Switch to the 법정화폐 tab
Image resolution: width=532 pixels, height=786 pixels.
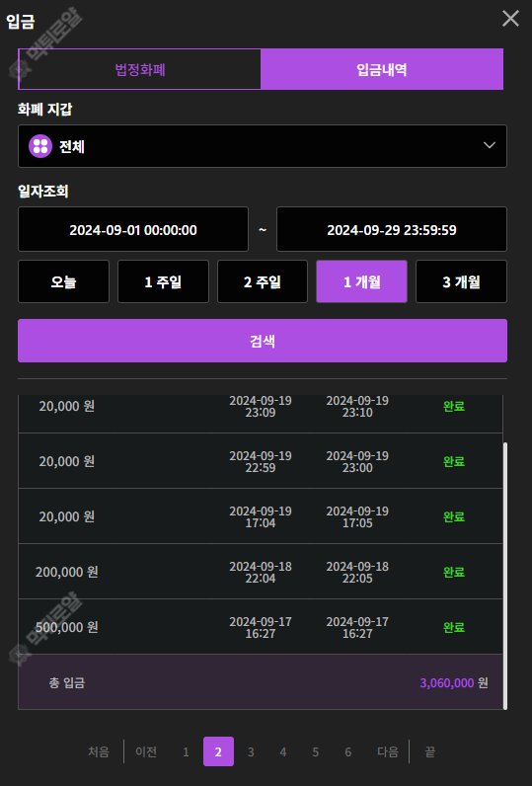tap(140, 69)
